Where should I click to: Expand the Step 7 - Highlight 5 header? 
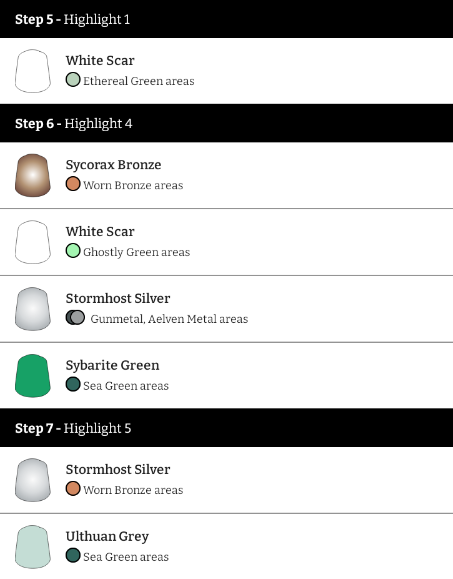226,428
